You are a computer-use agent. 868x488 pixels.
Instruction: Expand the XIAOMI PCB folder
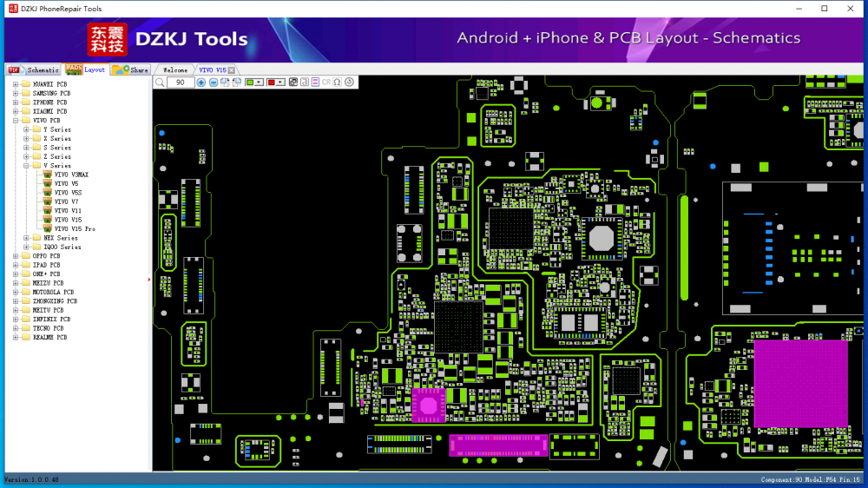click(x=16, y=111)
